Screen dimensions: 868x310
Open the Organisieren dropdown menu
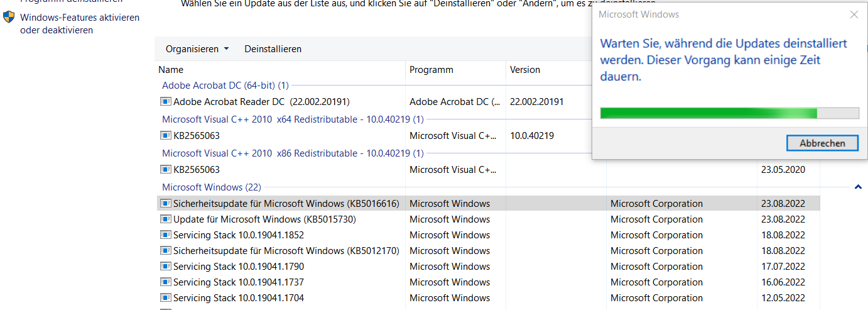(197, 49)
